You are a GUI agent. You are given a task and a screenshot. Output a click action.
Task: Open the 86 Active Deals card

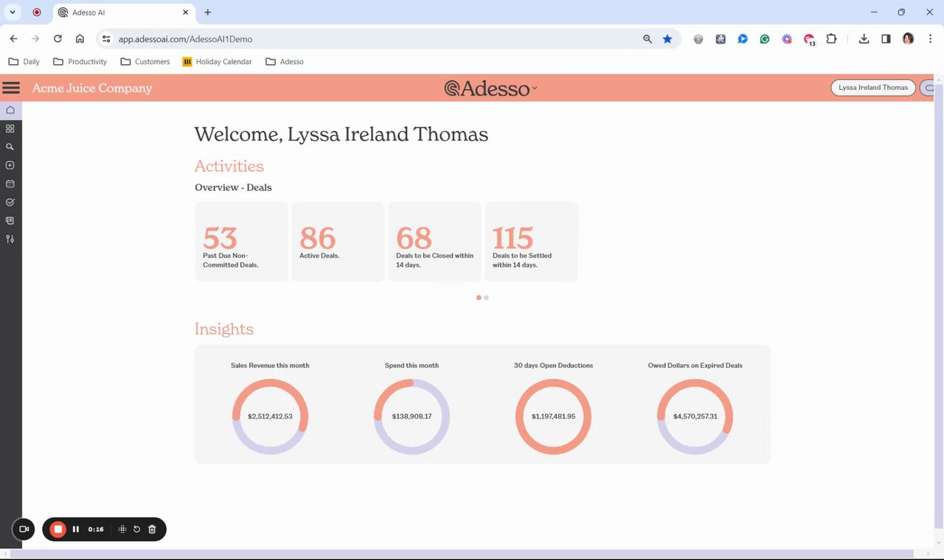pyautogui.click(x=339, y=242)
